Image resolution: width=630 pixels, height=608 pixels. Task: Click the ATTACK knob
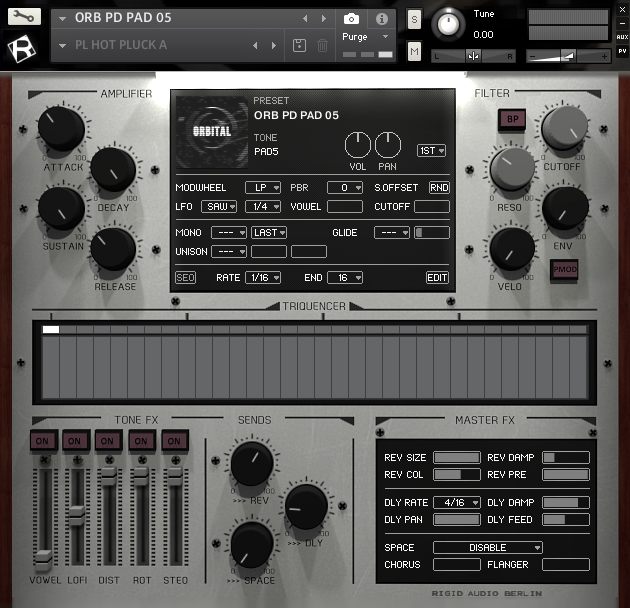[x=61, y=129]
